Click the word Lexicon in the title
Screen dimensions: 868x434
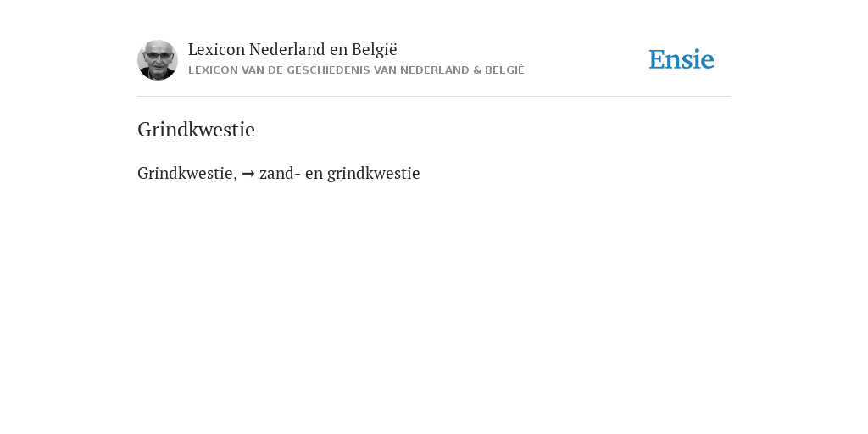click(216, 49)
